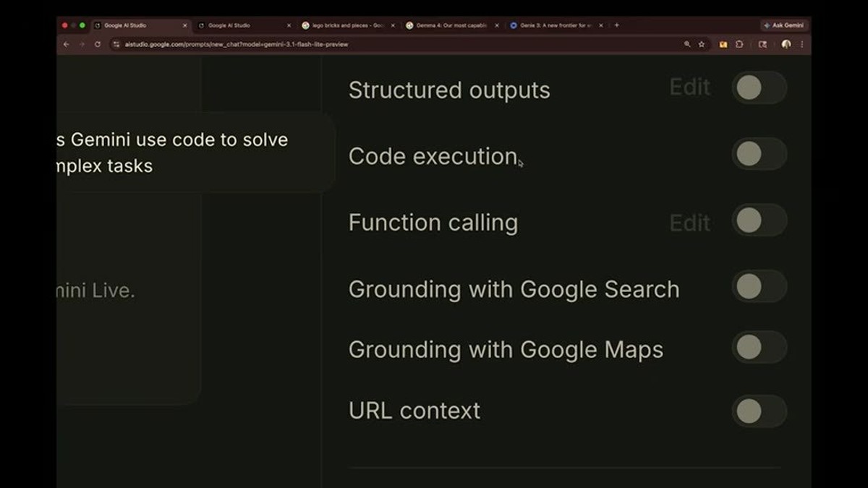Toggle the URL context switch
The image size is (868, 488).
[x=759, y=411]
